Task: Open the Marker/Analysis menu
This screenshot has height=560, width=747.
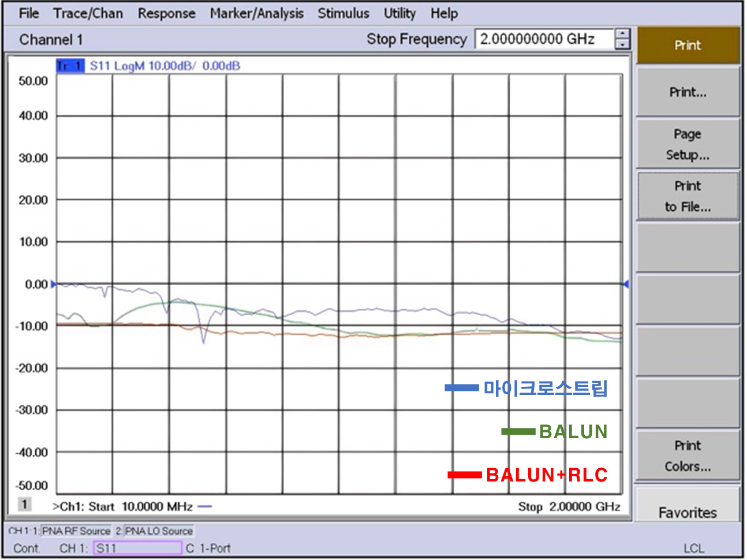Action: click(x=256, y=13)
